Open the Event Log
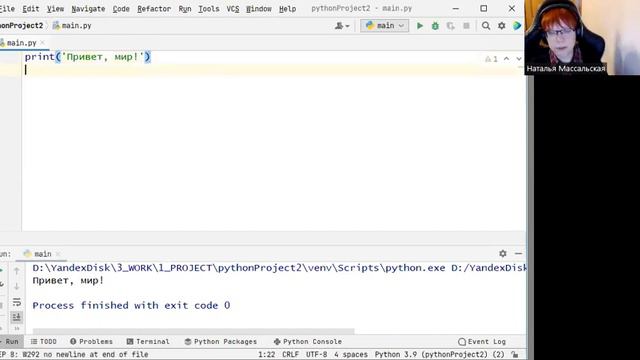 pyautogui.click(x=482, y=342)
